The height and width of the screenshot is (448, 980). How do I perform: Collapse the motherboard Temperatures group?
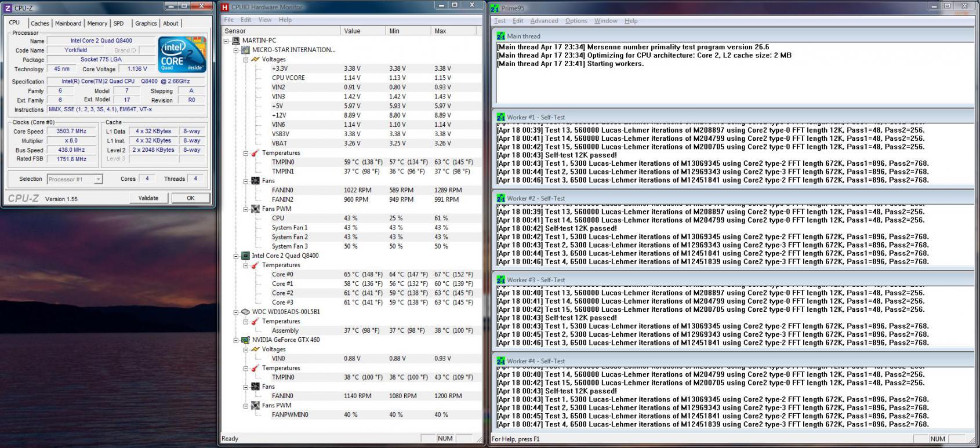[x=245, y=153]
